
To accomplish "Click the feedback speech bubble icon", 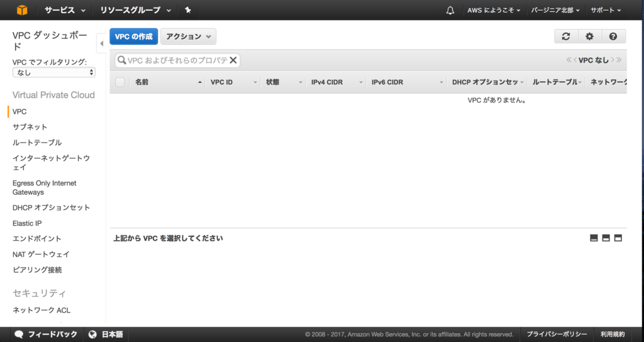I will pyautogui.click(x=19, y=334).
